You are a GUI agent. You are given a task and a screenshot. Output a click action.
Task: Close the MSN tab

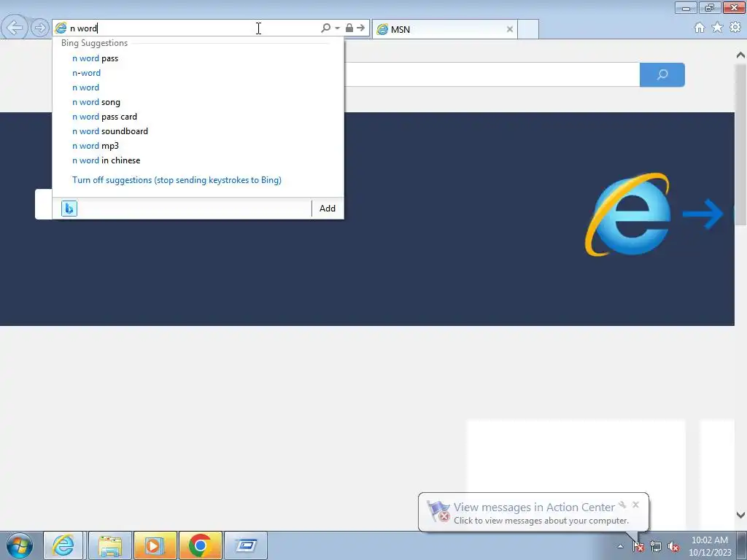[510, 29]
